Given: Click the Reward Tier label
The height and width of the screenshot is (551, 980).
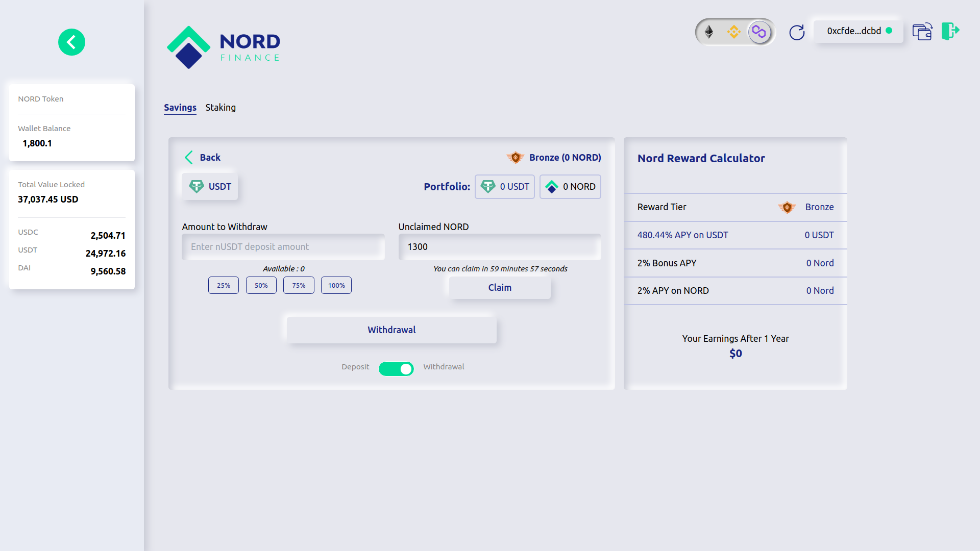Looking at the screenshot, I should [661, 207].
